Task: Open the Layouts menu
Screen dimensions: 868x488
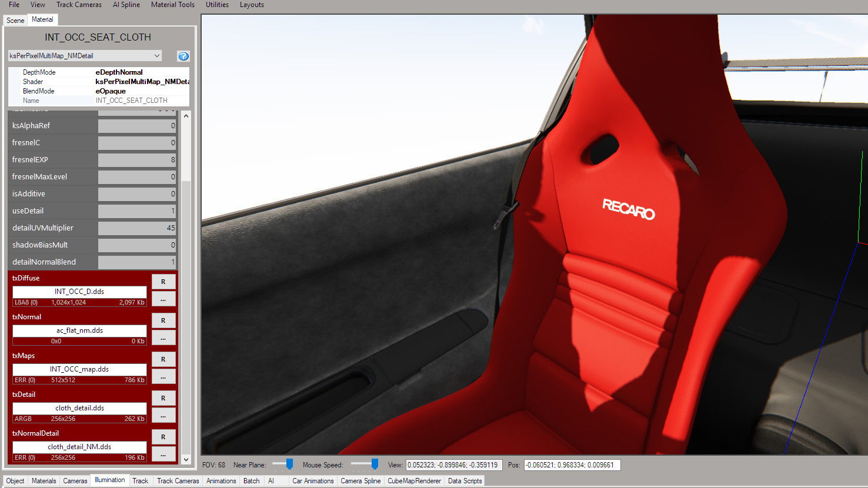Action: (252, 5)
